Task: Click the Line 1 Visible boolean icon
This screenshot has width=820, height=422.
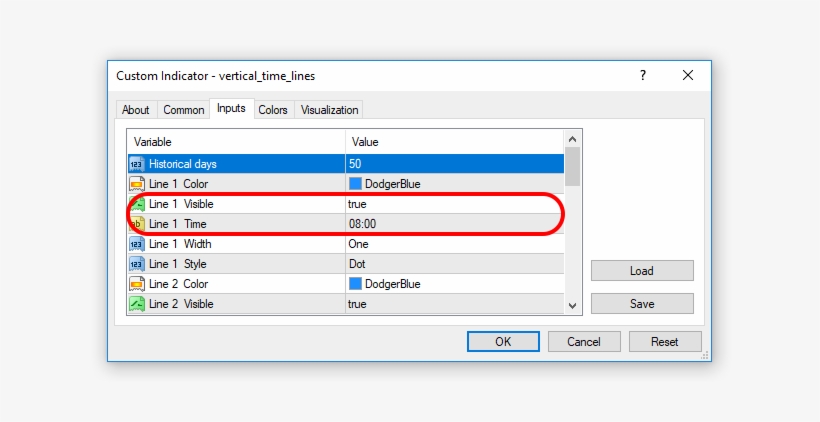Action: [137, 204]
